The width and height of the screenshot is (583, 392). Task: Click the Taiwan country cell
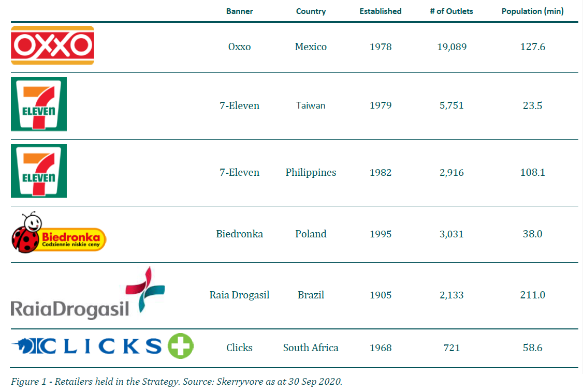pyautogui.click(x=311, y=105)
